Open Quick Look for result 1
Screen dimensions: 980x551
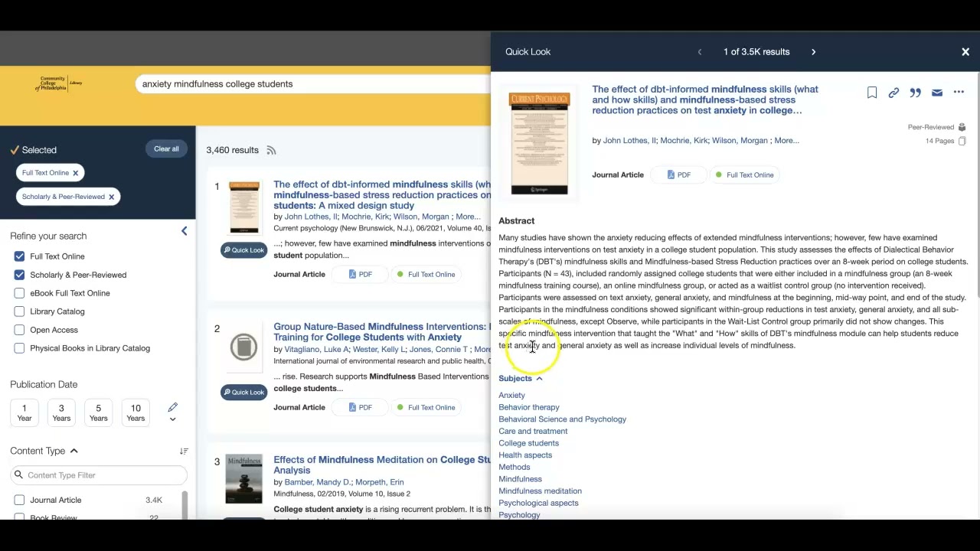point(243,250)
